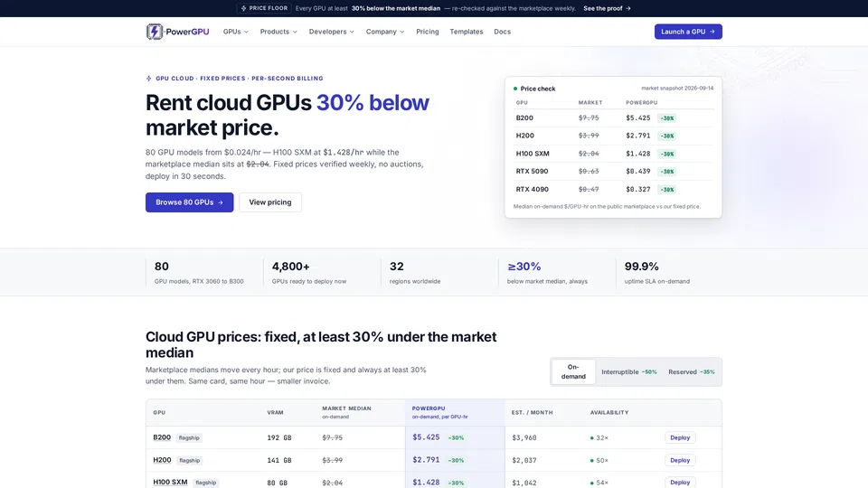Click the arrow next to See the proof
The width and height of the screenshot is (868, 488).
click(627, 8)
